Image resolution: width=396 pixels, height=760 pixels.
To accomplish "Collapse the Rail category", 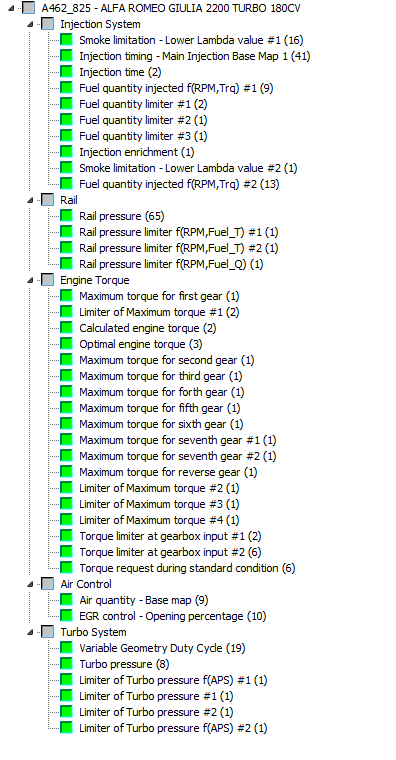I will coord(31,200).
